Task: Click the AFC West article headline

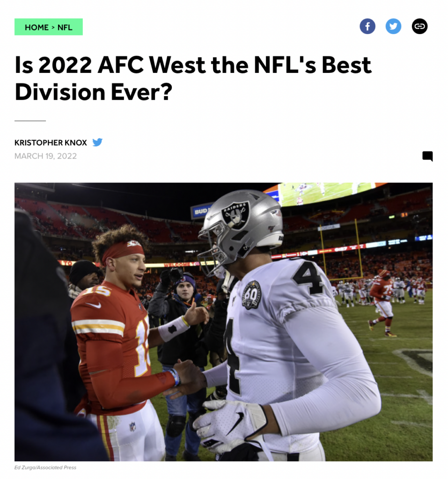Action: click(193, 78)
